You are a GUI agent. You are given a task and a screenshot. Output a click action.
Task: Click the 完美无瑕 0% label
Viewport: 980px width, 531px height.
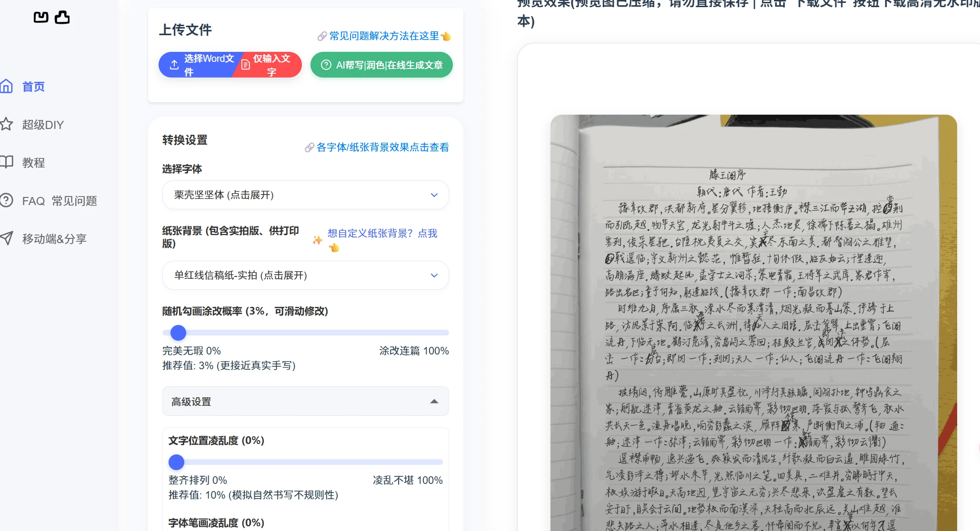191,351
